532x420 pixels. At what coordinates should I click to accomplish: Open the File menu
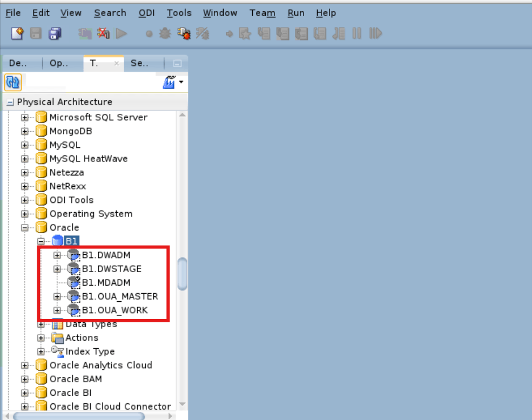point(13,13)
